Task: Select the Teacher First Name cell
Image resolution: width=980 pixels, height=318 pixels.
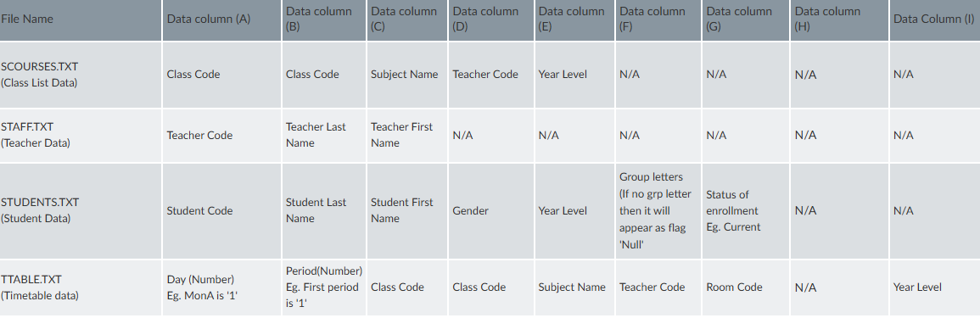Action: tap(407, 135)
